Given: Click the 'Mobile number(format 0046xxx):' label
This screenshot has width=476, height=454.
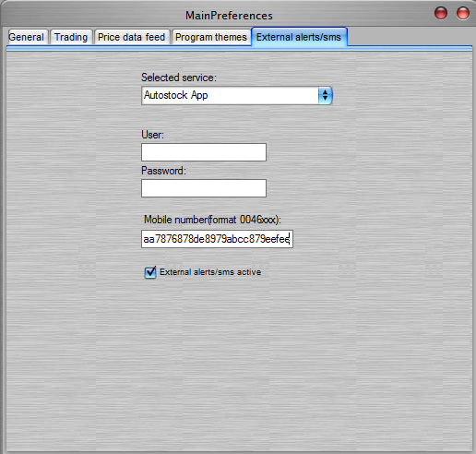Looking at the screenshot, I should click(212, 220).
